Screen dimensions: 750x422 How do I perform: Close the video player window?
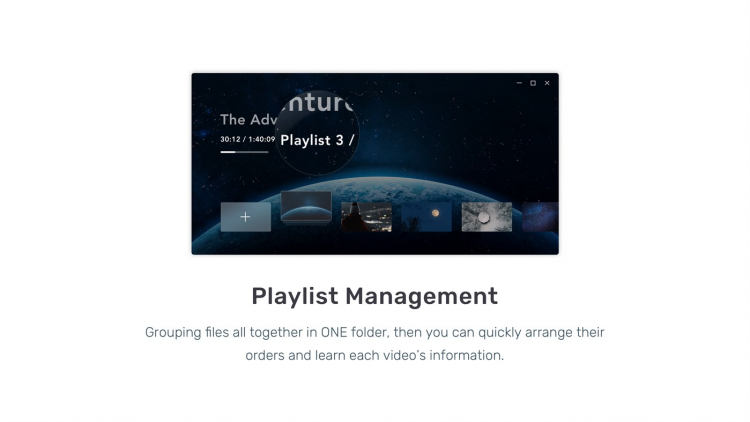click(x=547, y=83)
